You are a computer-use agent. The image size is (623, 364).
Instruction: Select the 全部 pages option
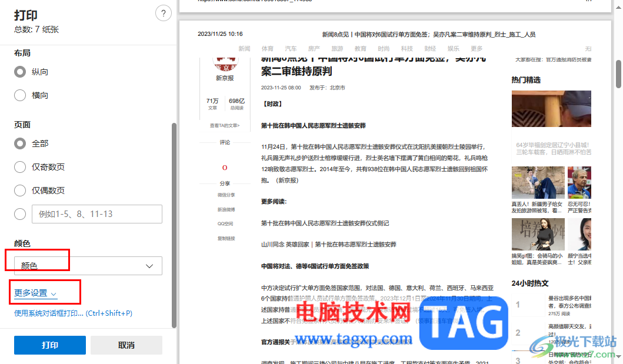click(x=19, y=143)
